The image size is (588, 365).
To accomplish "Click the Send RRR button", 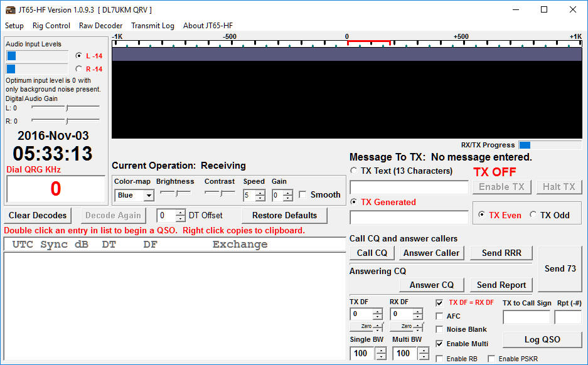I will [501, 253].
